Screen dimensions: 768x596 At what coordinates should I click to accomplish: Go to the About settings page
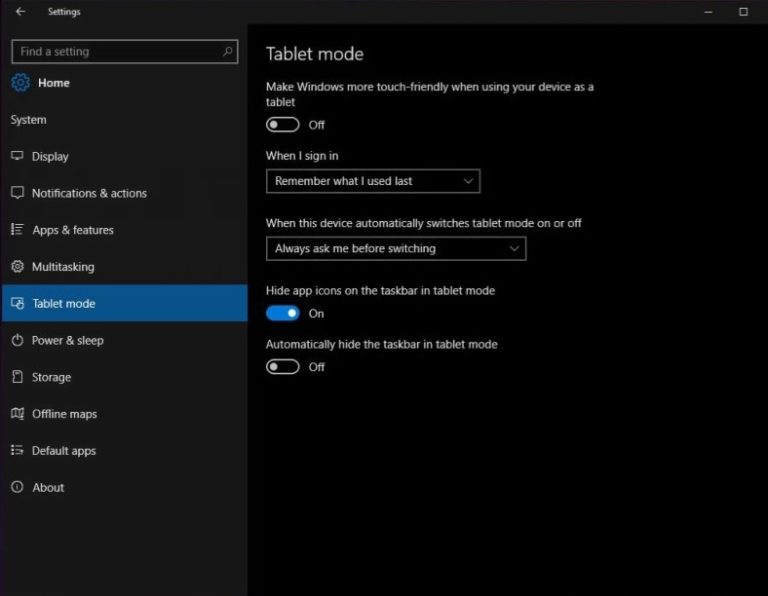tap(48, 488)
